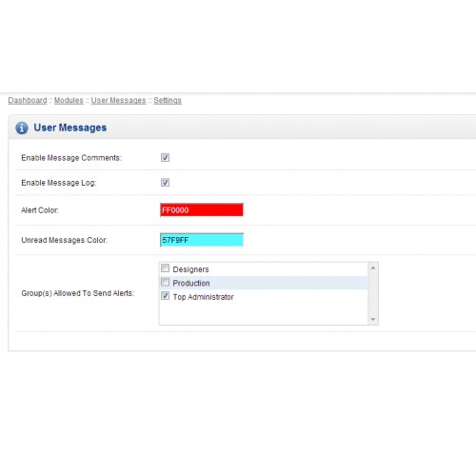
Task: Open the Dashboard breadcrumb link
Action: [x=28, y=100]
